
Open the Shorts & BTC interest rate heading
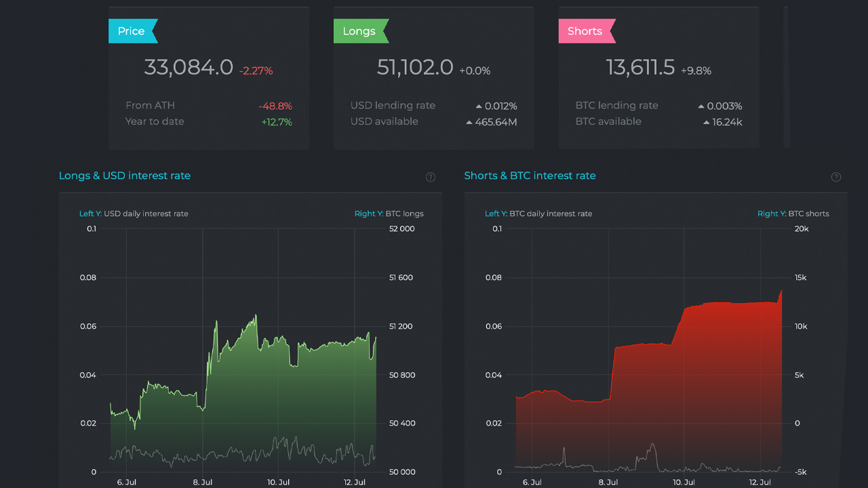point(530,176)
